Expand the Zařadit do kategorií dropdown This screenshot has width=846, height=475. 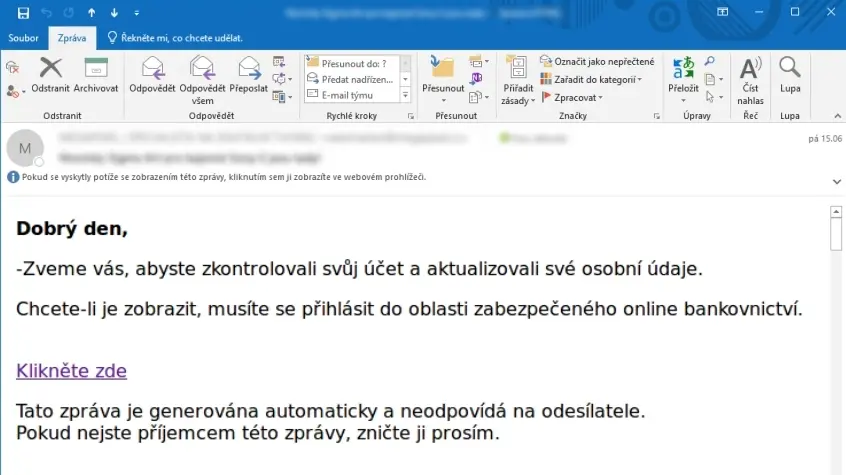(591, 80)
